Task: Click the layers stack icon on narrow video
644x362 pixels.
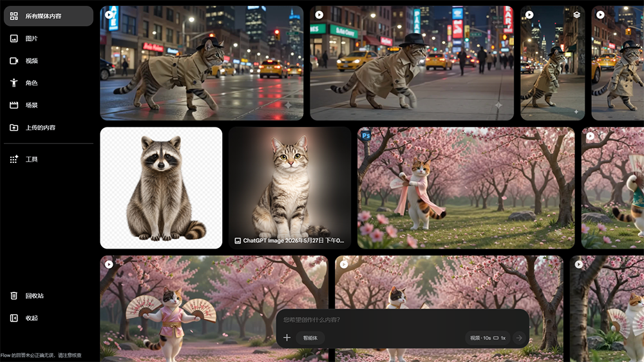Action: [x=576, y=15]
